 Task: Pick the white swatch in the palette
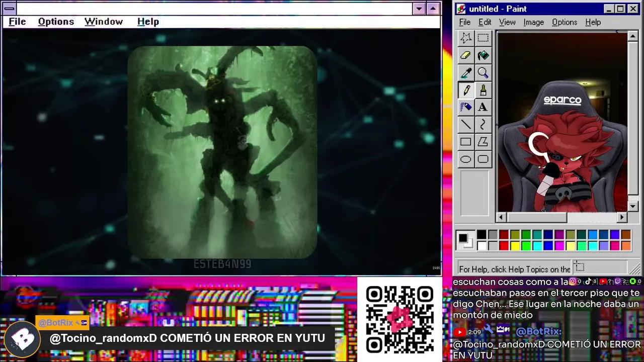coord(481,246)
